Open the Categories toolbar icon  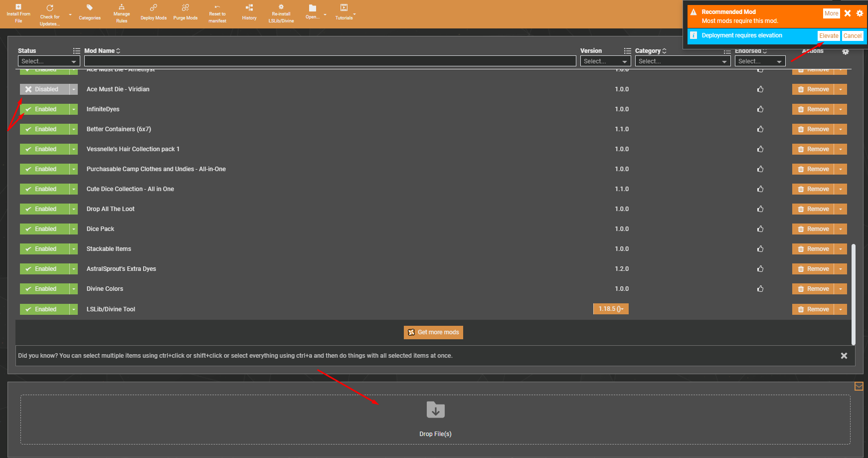pos(90,8)
